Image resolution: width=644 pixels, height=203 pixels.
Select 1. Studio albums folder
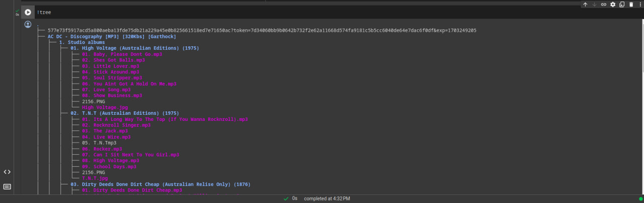[x=82, y=42]
